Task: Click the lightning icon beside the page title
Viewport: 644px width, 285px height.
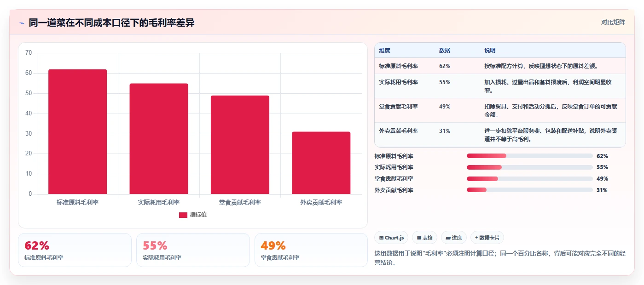Action: click(22, 23)
